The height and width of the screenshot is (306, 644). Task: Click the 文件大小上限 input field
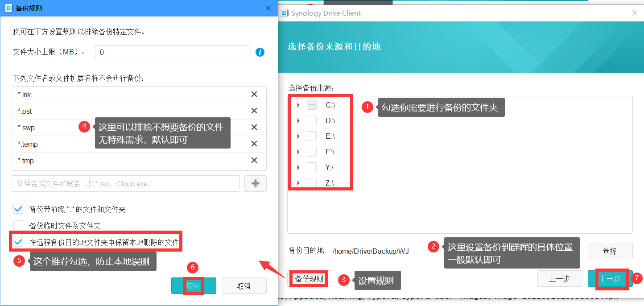(x=173, y=52)
